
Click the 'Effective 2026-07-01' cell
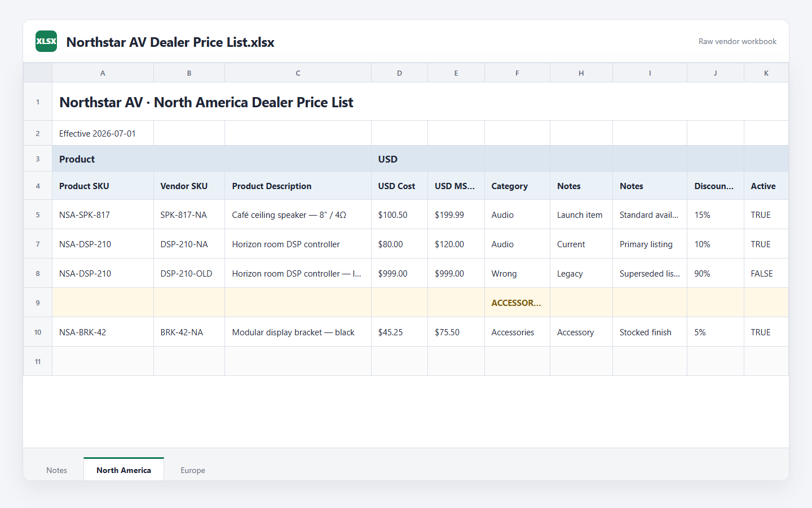coord(103,133)
